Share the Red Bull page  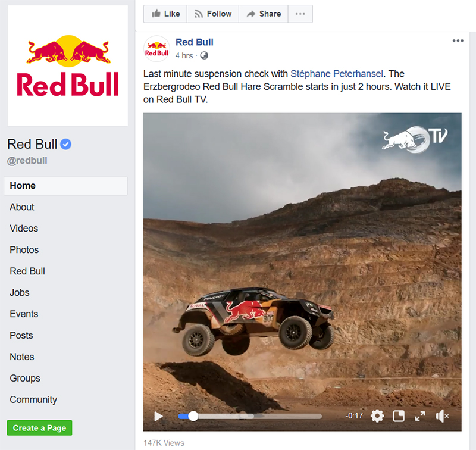(x=264, y=14)
